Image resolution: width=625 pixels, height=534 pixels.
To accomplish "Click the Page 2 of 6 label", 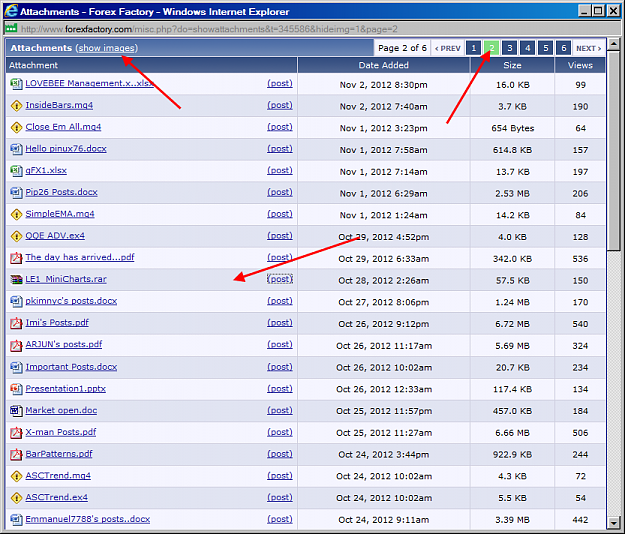I will (402, 48).
